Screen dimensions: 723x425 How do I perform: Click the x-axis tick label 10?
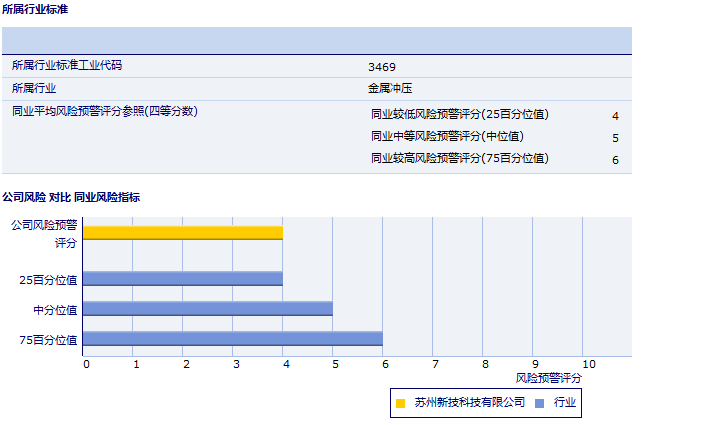point(588,364)
